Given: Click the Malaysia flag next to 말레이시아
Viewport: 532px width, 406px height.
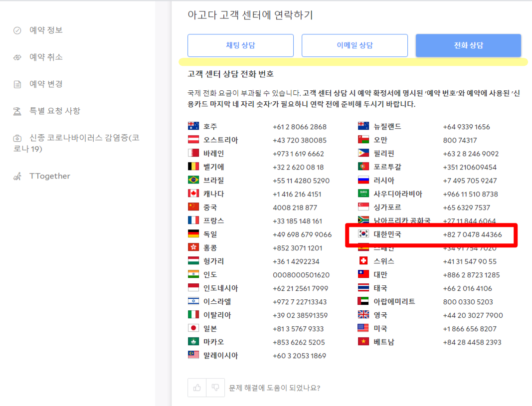Looking at the screenshot, I should (x=193, y=355).
